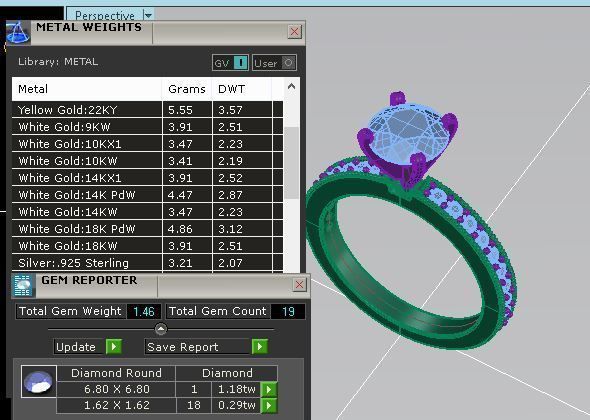Click the Library: METAL label
Viewport: 590px width, 420px height.
click(x=58, y=62)
